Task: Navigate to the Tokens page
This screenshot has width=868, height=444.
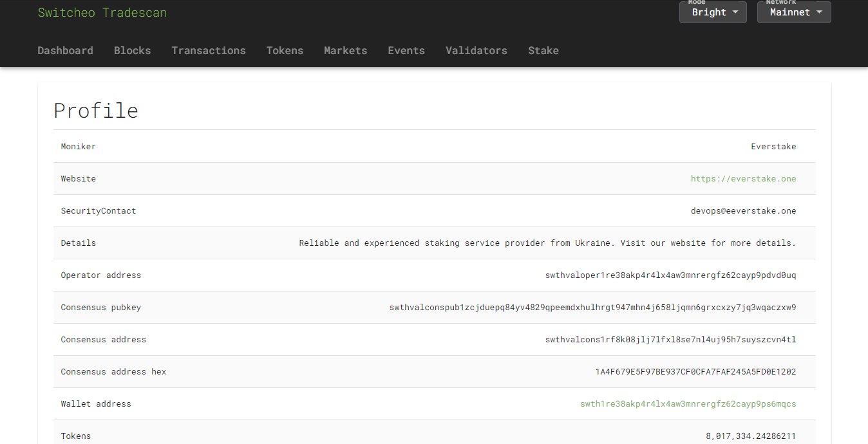Action: [x=285, y=50]
